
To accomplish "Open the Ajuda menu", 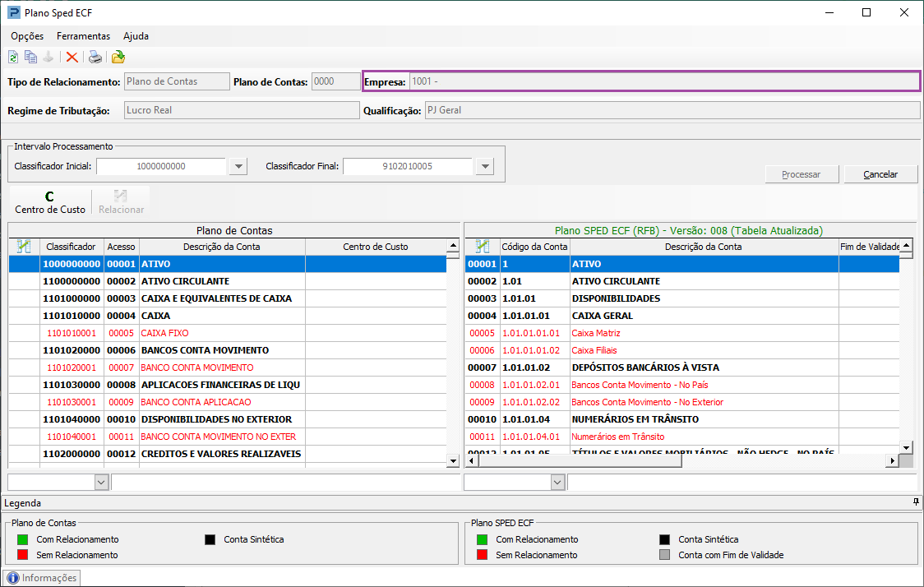I will point(136,36).
